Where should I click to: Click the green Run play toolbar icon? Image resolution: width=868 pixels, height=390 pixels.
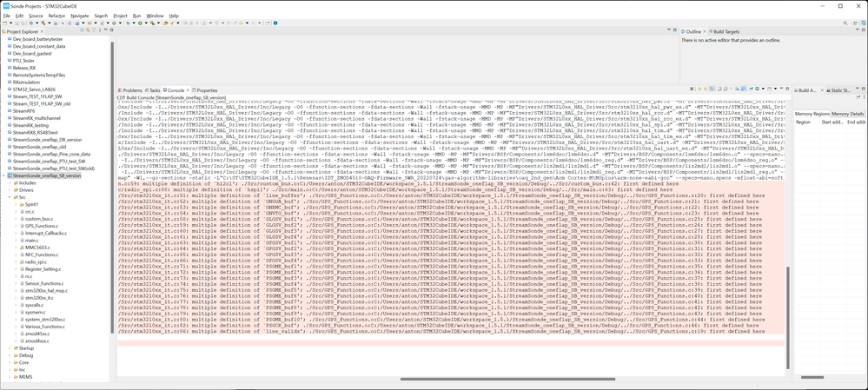coord(140,23)
